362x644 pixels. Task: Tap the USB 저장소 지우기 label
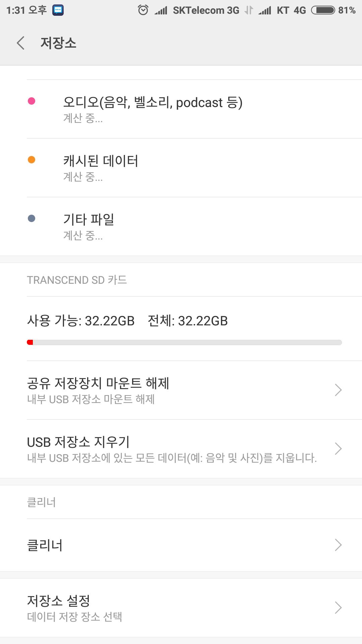coord(78,442)
